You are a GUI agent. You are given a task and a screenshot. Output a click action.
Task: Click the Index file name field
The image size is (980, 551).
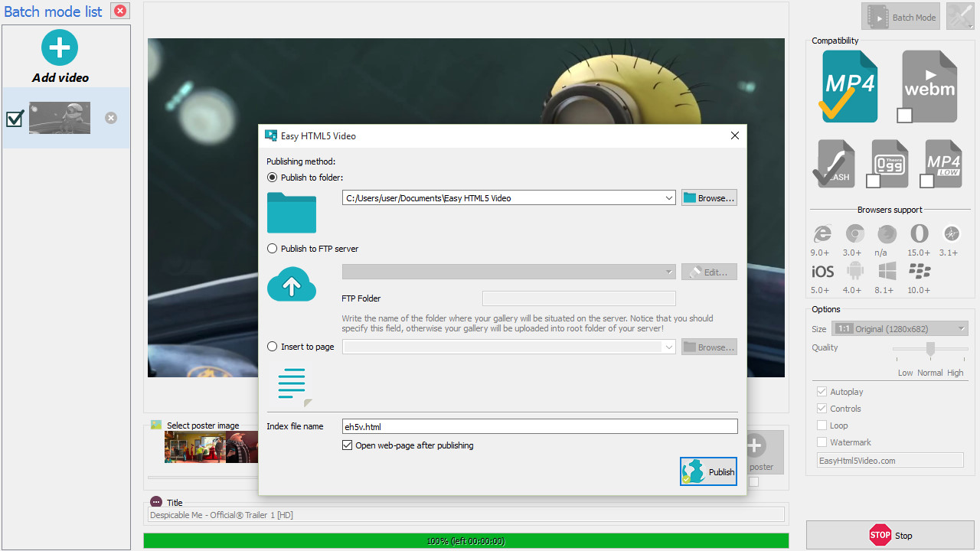pos(539,426)
